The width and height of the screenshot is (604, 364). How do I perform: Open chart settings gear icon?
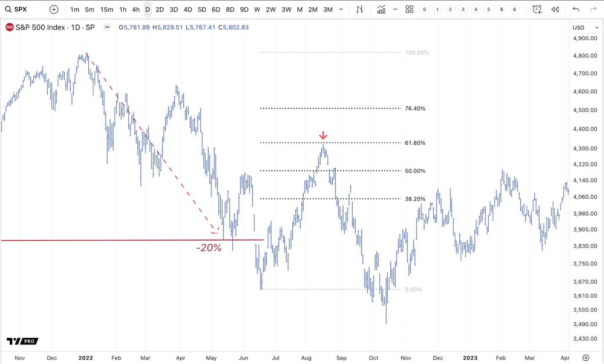586,358
